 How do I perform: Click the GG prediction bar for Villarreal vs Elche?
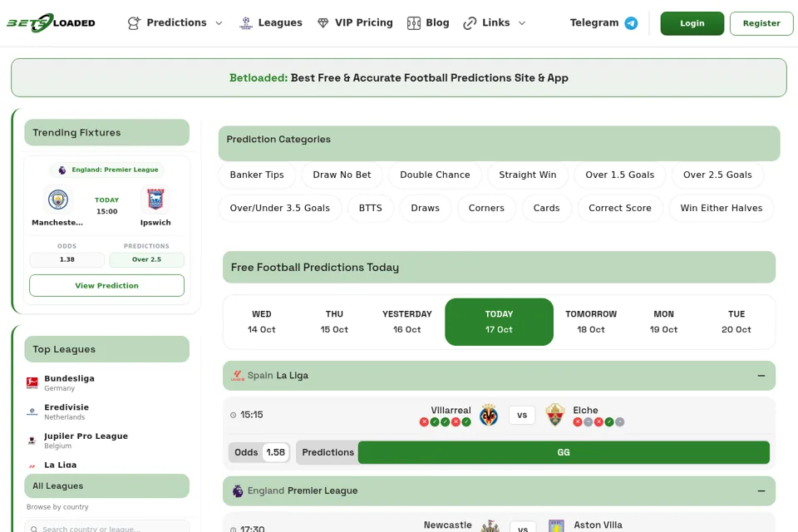[564, 452]
